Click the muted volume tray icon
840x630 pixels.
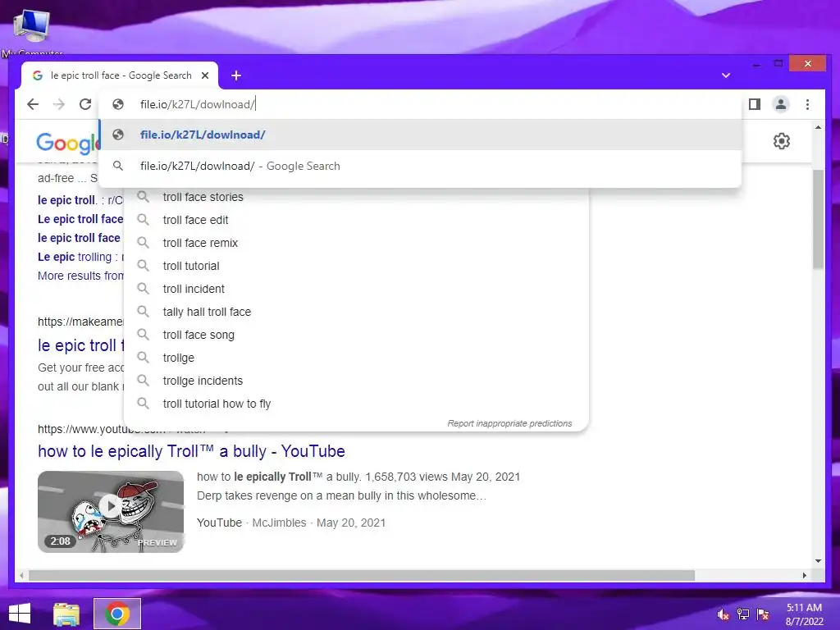pyautogui.click(x=724, y=614)
